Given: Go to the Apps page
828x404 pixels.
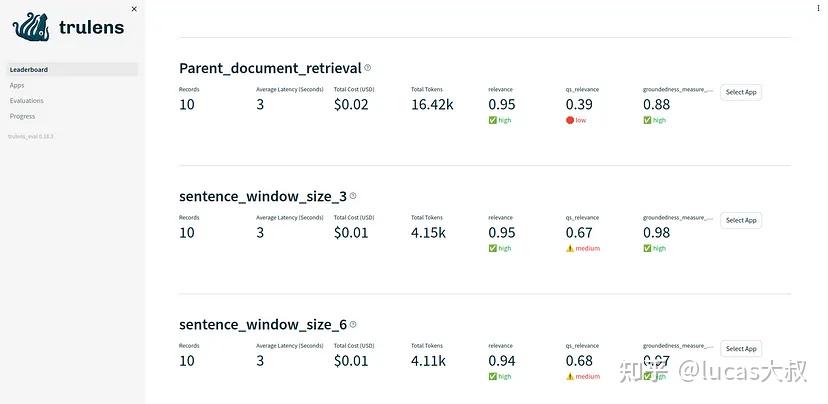Looking at the screenshot, I should 17,85.
